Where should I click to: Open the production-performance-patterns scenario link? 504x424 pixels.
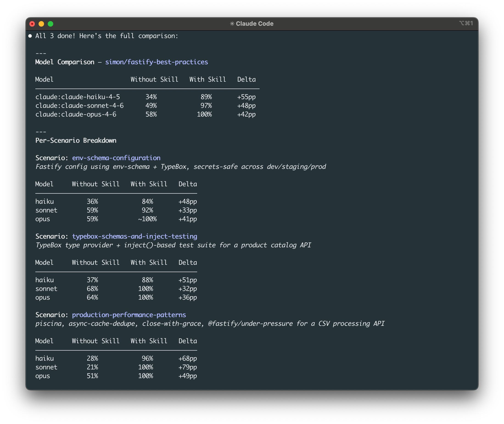pos(129,315)
